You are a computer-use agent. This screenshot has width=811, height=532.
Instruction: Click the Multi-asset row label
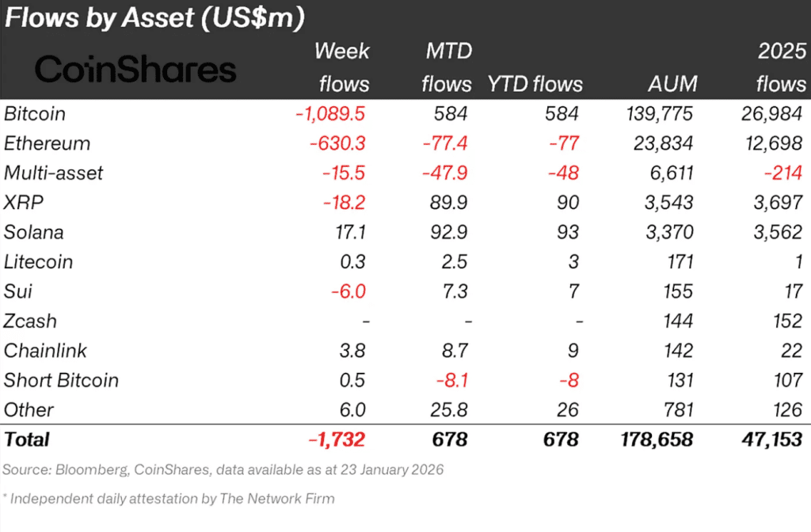[53, 173]
